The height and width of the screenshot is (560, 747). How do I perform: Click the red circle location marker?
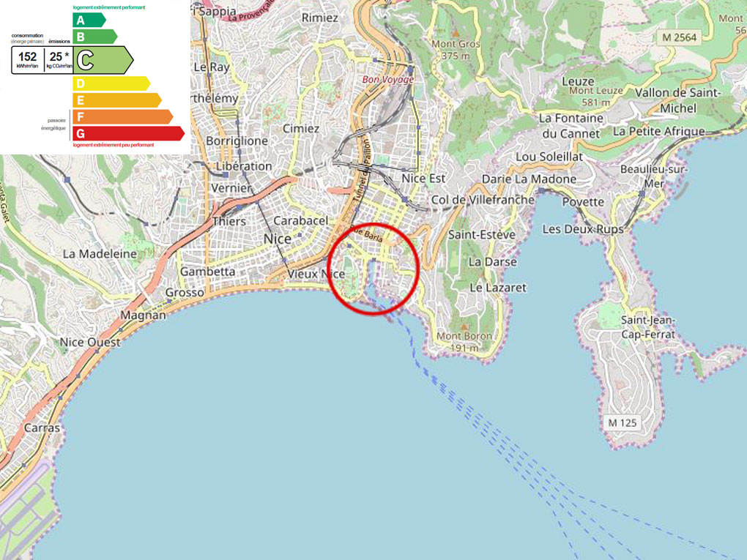click(x=373, y=269)
